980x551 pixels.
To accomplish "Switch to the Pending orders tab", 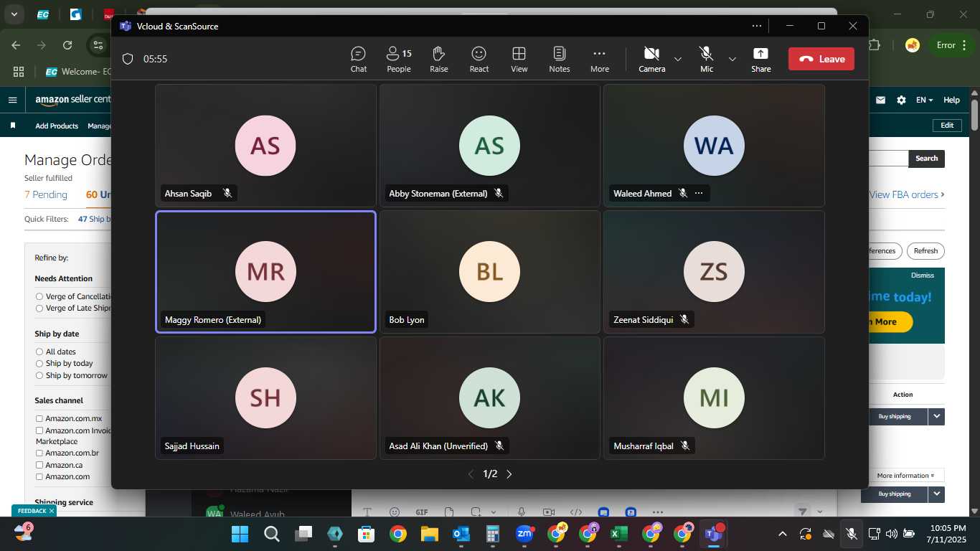I will coord(46,194).
